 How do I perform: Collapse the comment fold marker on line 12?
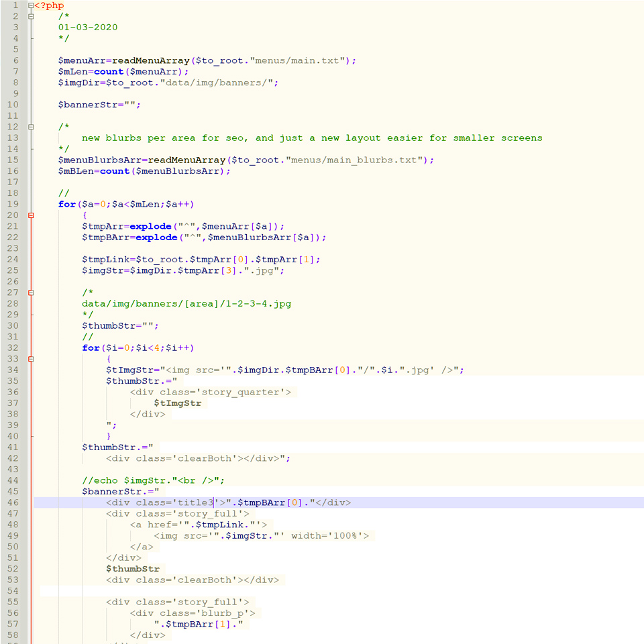31,127
